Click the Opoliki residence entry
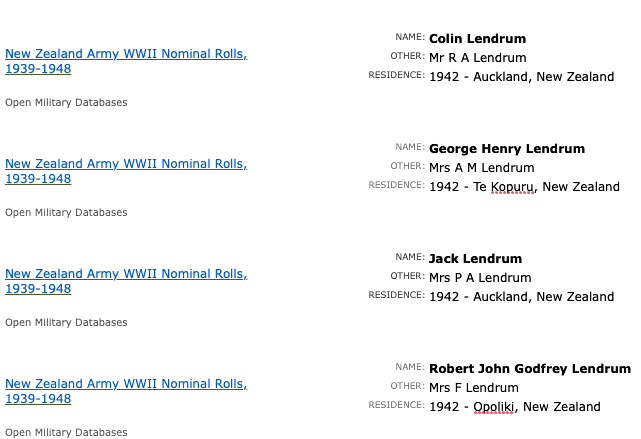641x439 pixels. click(x=514, y=407)
